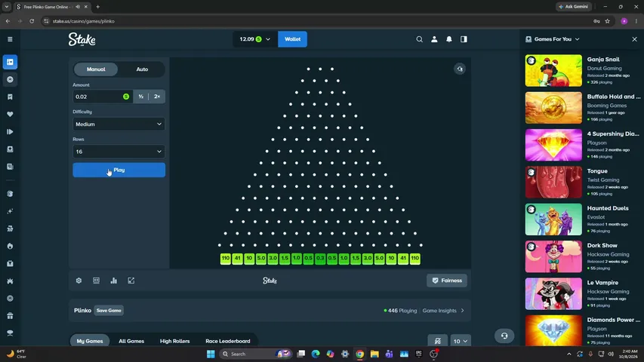The width and height of the screenshot is (644, 362).
Task: Click the round support chat button
Action: pyautogui.click(x=504, y=336)
